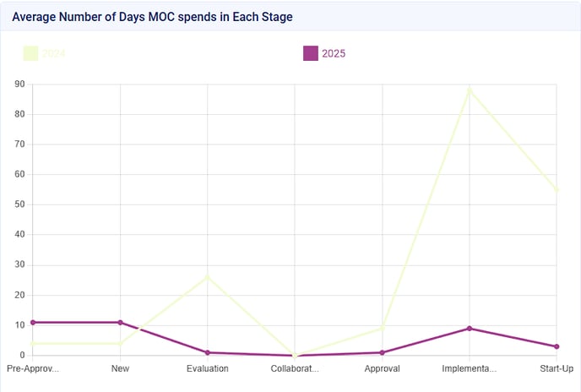Screen dimensions: 581x392
Task: Click the 2024 line peak at Evaluation
Action: [x=208, y=277]
